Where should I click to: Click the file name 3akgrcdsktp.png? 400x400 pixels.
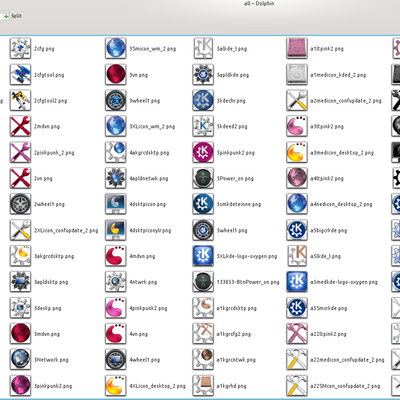click(x=54, y=256)
